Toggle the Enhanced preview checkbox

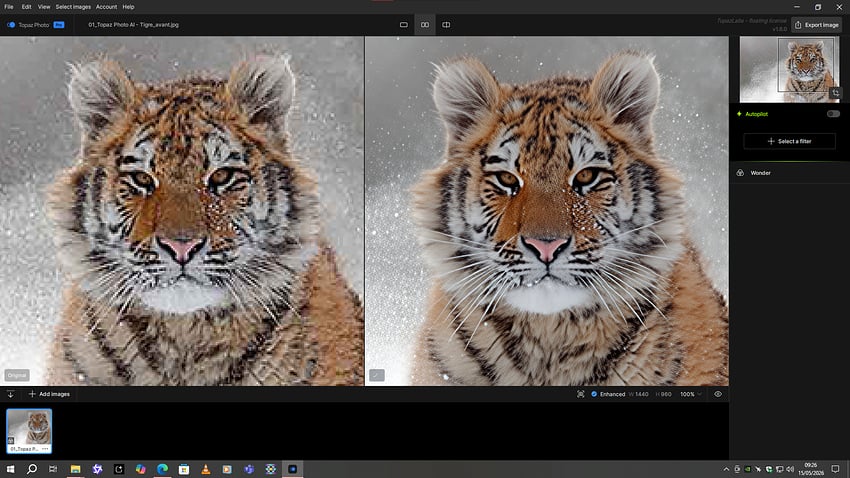(x=594, y=394)
